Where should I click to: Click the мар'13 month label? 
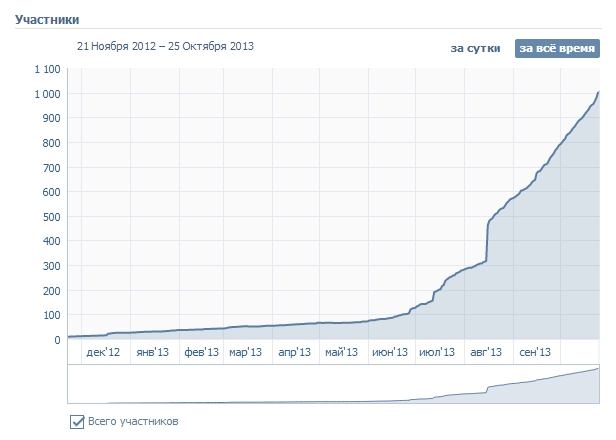(245, 352)
